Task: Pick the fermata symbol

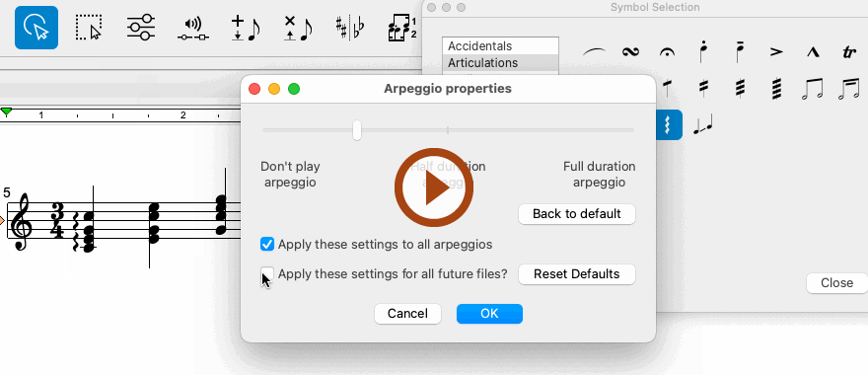Action: [x=667, y=52]
